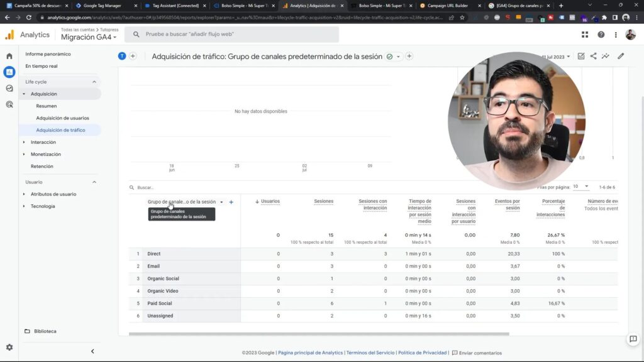This screenshot has height=362, width=644.
Task: Reload the page in browser toolbar
Action: [29, 18]
